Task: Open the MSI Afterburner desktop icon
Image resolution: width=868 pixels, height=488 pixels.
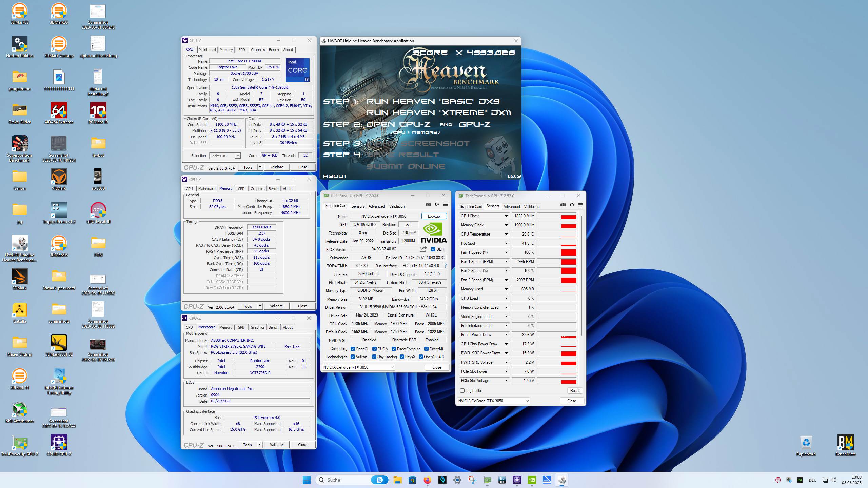Action: tap(19, 412)
